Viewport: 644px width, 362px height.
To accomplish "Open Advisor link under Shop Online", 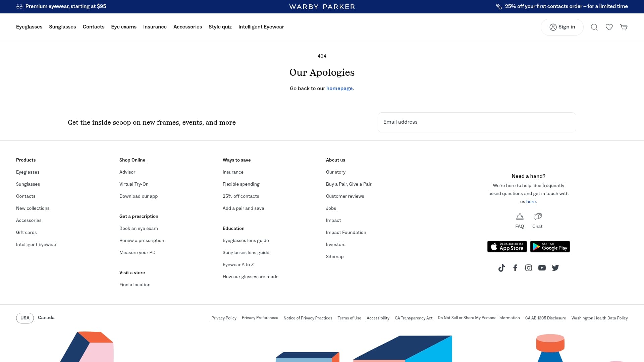I will click(x=127, y=172).
